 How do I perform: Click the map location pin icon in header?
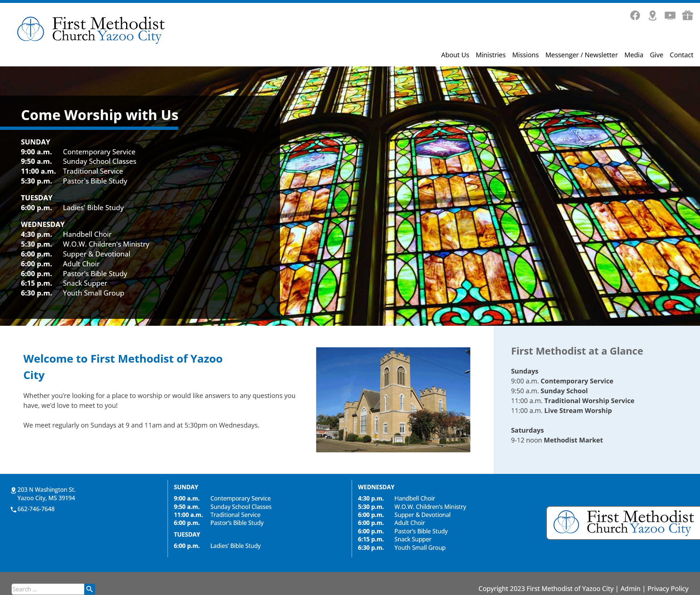click(653, 15)
